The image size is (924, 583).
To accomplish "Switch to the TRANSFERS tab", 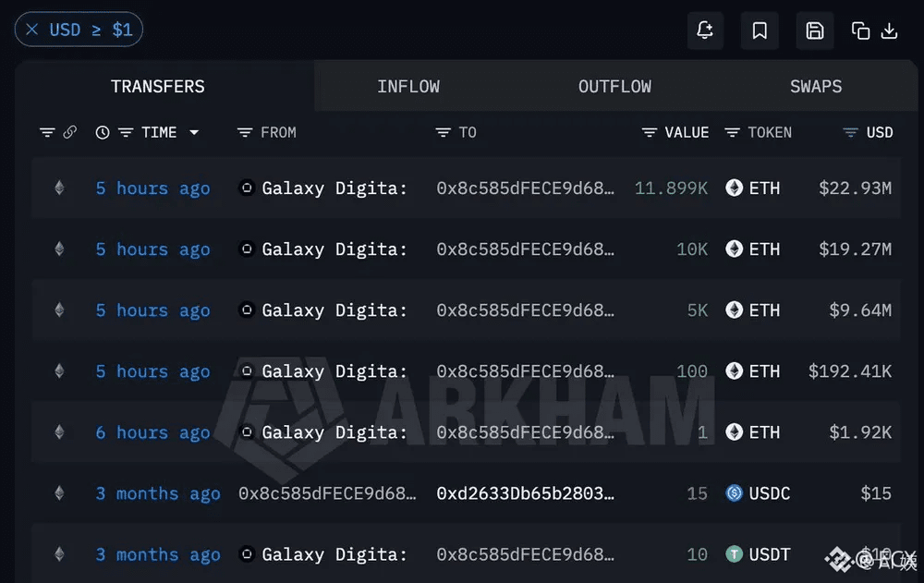I will (158, 87).
